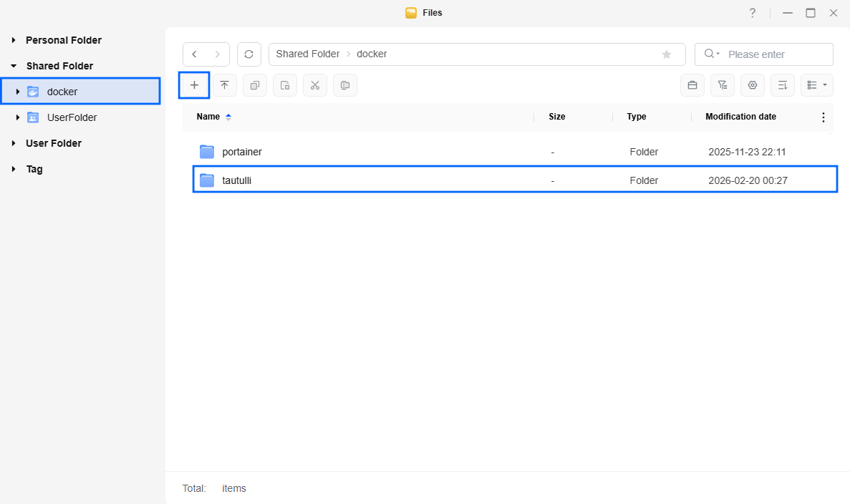850x504 pixels.
Task: Select the Cut icon
Action: click(x=314, y=84)
